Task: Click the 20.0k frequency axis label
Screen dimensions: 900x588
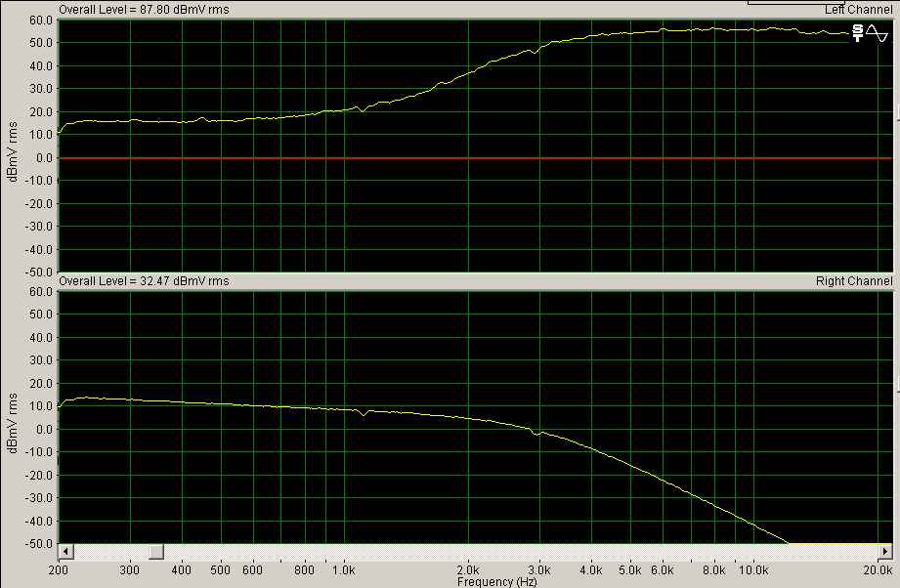Action: (879, 570)
